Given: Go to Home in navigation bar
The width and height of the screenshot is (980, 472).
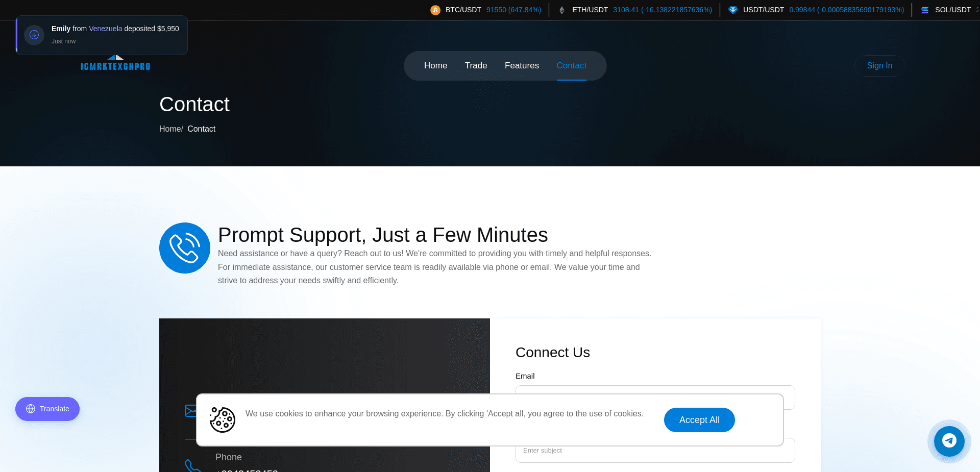Looking at the screenshot, I should [x=435, y=65].
